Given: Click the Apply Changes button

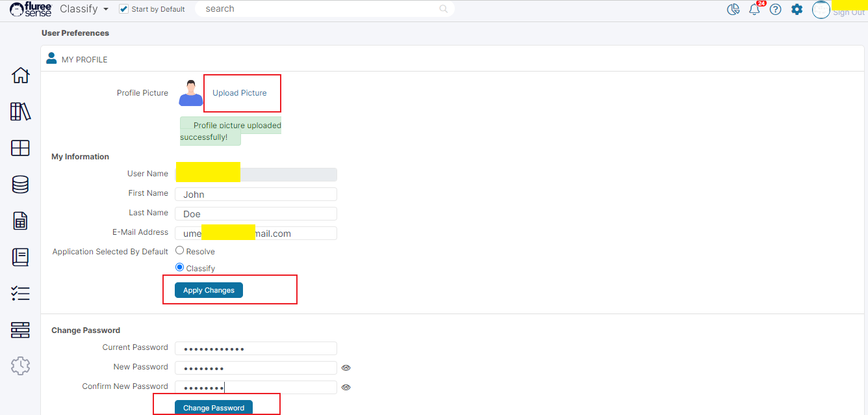Looking at the screenshot, I should 209,290.
